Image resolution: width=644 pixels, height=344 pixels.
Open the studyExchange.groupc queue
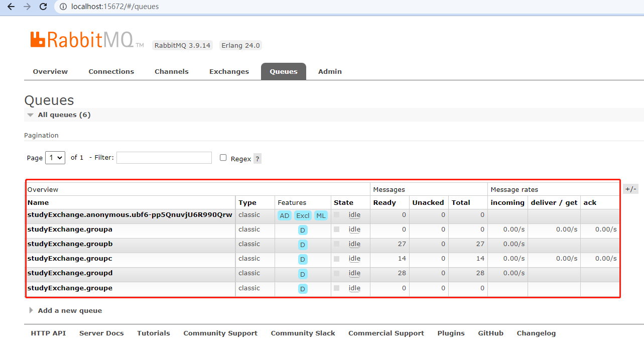[x=70, y=259]
